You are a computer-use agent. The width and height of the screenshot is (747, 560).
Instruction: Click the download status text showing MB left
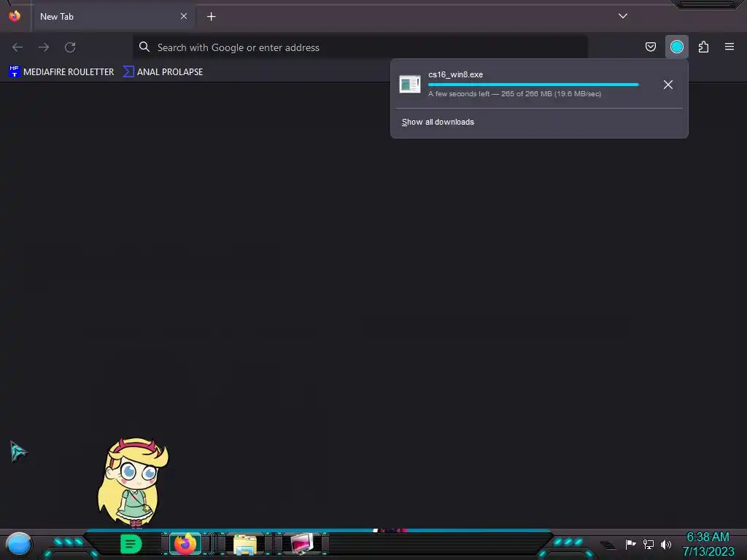pos(514,94)
